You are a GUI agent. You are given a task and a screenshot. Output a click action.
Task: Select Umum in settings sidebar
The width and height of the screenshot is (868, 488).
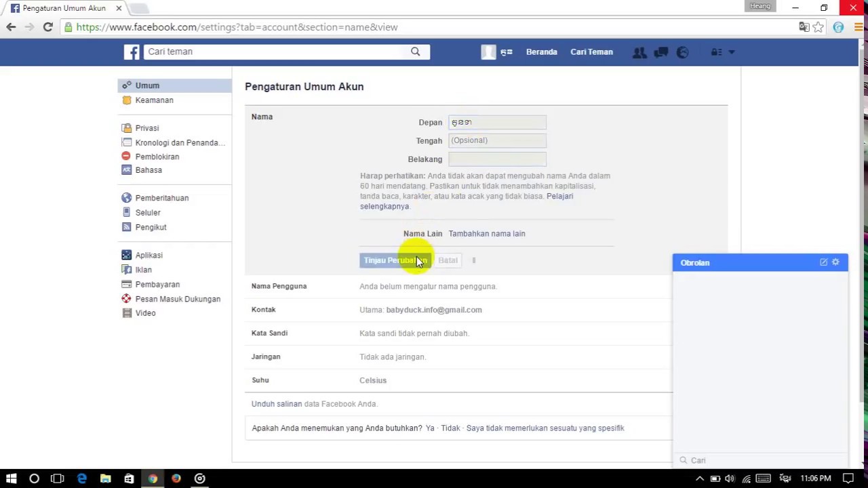click(x=175, y=85)
